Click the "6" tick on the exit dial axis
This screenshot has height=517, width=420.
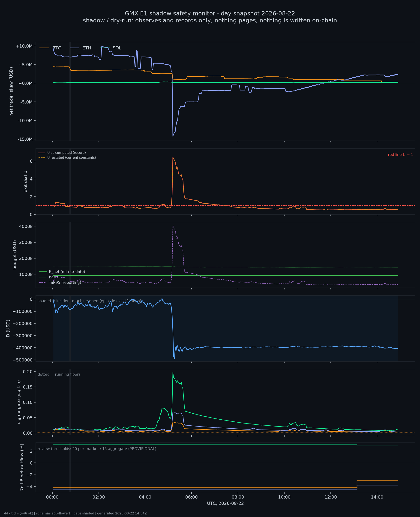click(x=31, y=161)
